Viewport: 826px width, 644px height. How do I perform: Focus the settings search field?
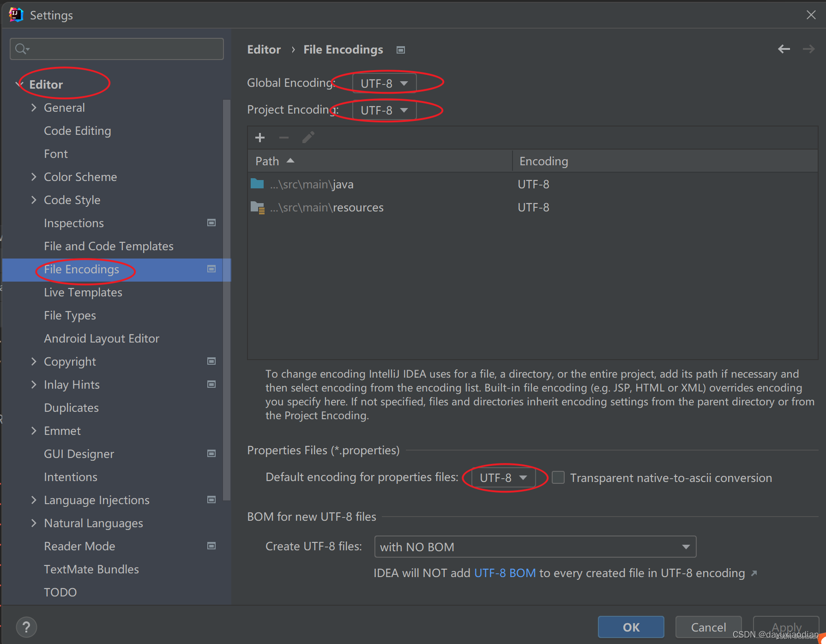pos(117,49)
